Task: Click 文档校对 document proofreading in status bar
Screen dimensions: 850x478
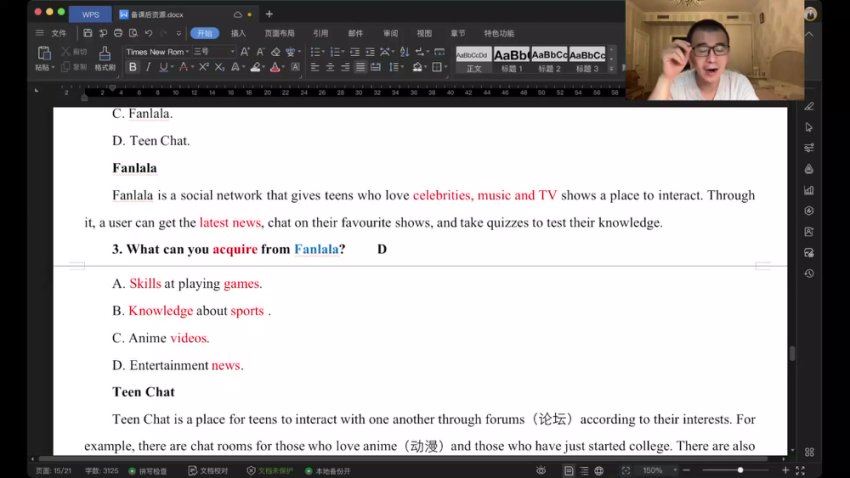Action: tap(208, 471)
